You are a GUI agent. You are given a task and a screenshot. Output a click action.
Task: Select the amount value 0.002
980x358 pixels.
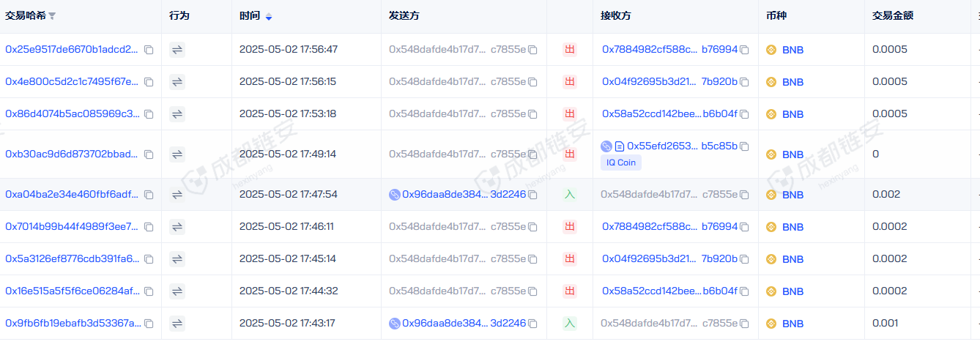(886, 195)
